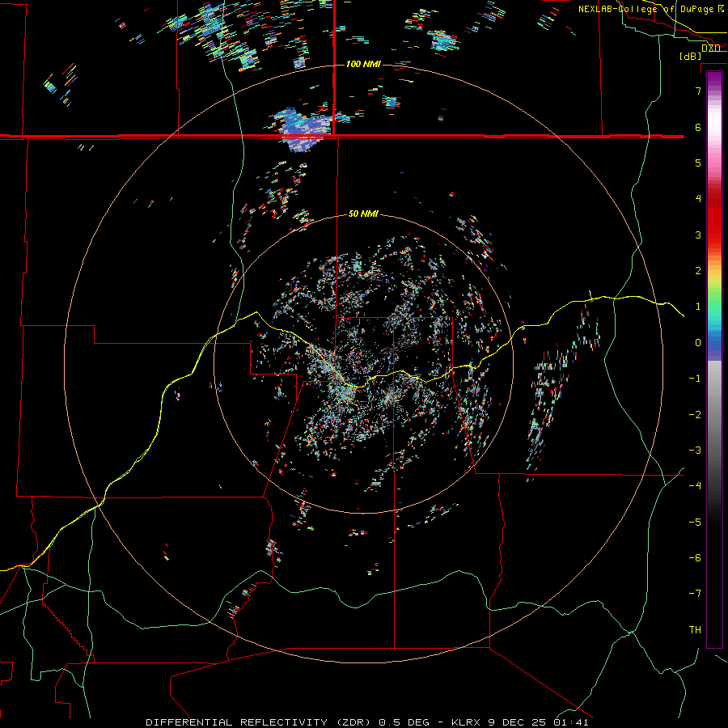
Task: Click the "-5" value on the ZDR scale
Action: tap(695, 523)
